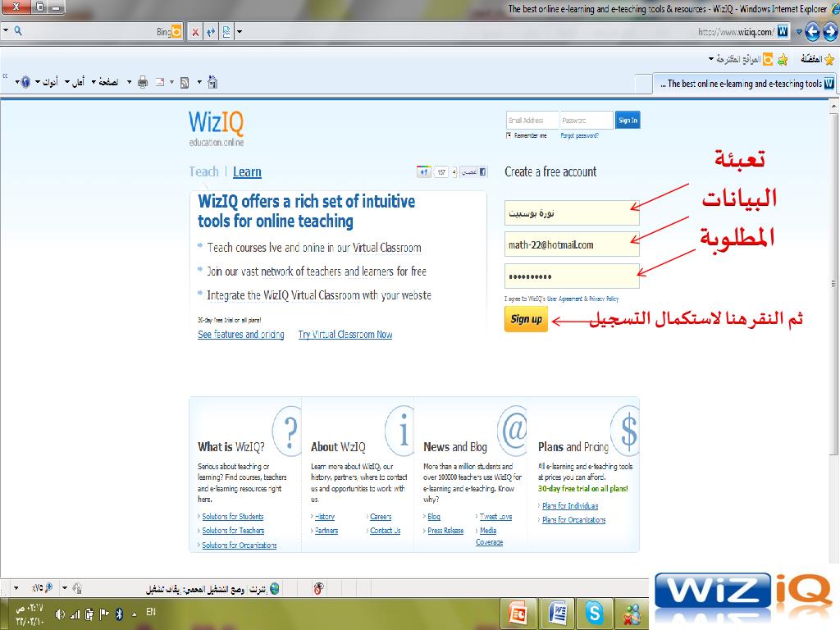Screen dimensions: 840x630
Task: Open the أدوات (Tools) menu
Action: (x=47, y=82)
